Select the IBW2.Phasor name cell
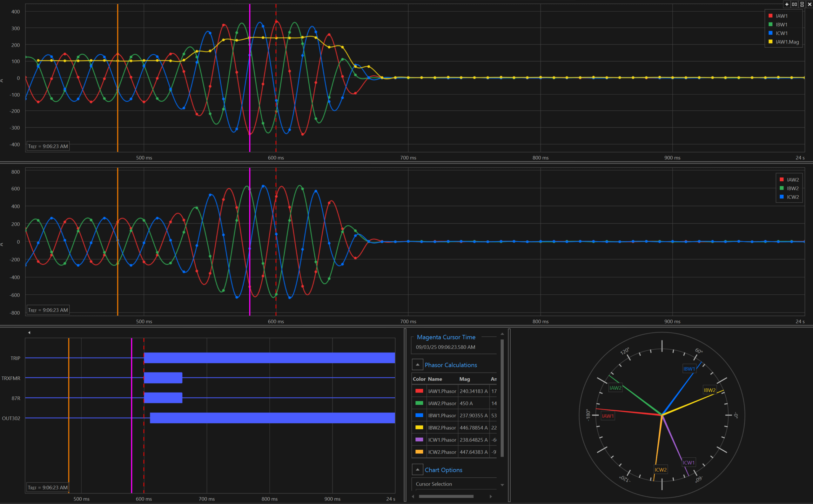The height and width of the screenshot is (504, 813). coord(442,428)
